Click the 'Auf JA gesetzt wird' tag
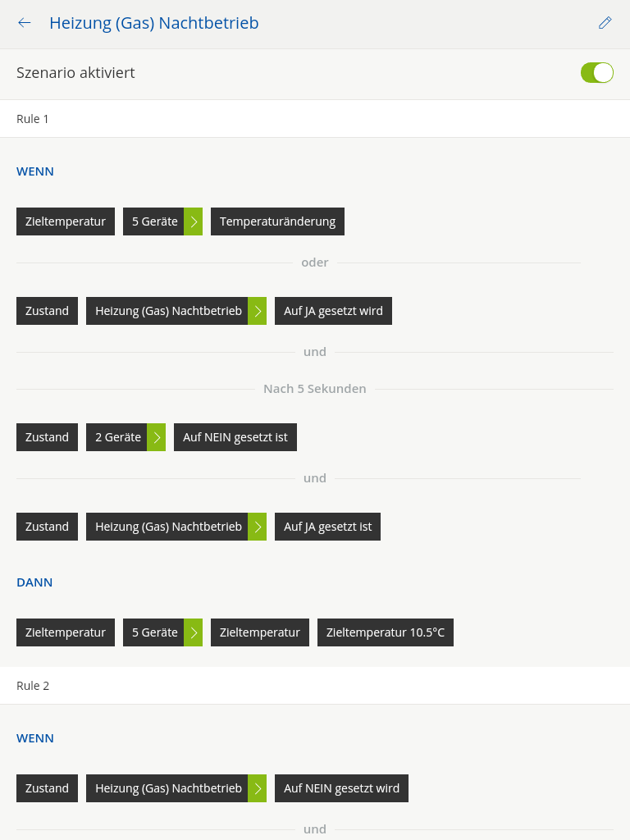Viewport: 630px width, 840px height. coord(333,311)
